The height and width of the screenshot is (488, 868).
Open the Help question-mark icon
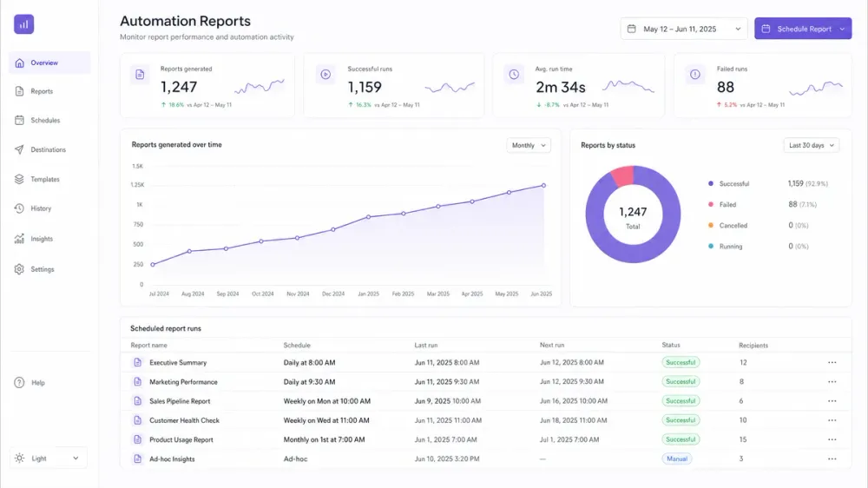coord(19,383)
